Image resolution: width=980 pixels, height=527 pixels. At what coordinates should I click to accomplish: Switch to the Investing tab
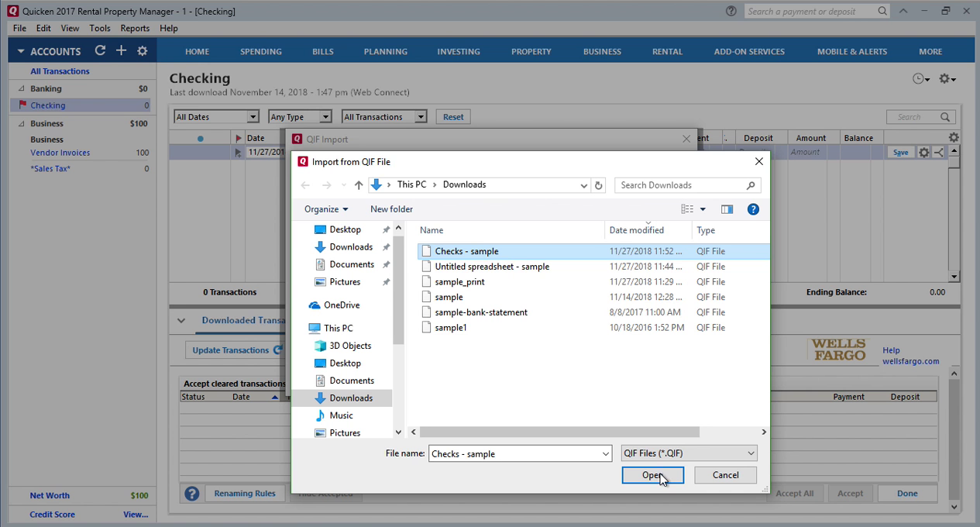(459, 51)
